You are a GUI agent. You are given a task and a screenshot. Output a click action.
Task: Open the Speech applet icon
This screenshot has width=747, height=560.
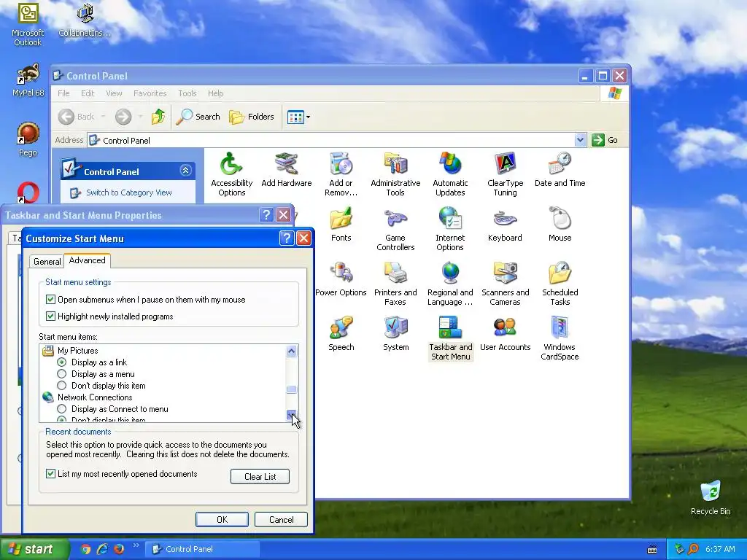pos(341,334)
